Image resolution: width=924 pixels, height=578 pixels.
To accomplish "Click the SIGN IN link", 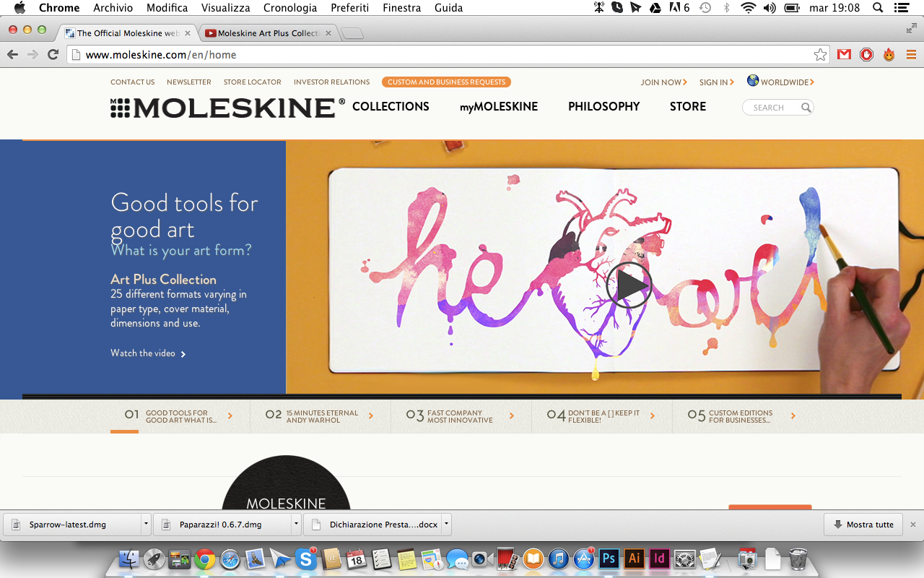I will click(716, 82).
